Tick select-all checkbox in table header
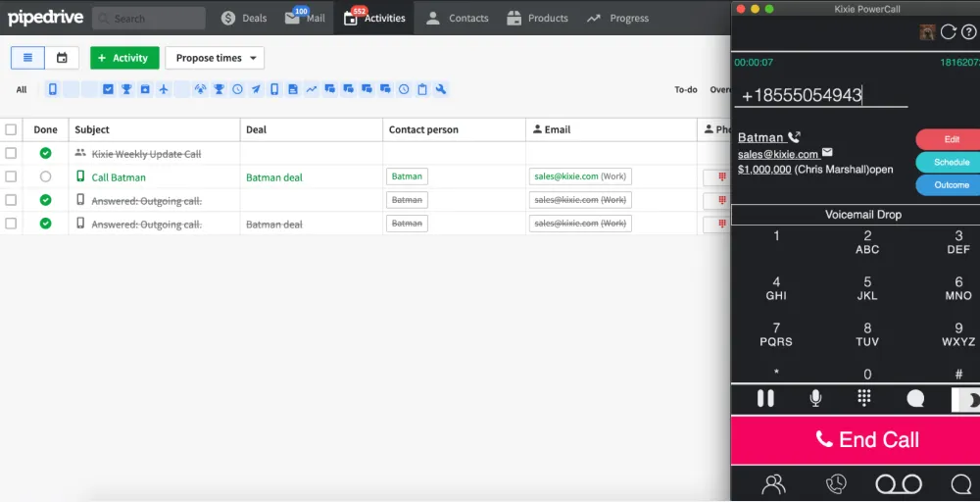980x502 pixels. [11, 129]
